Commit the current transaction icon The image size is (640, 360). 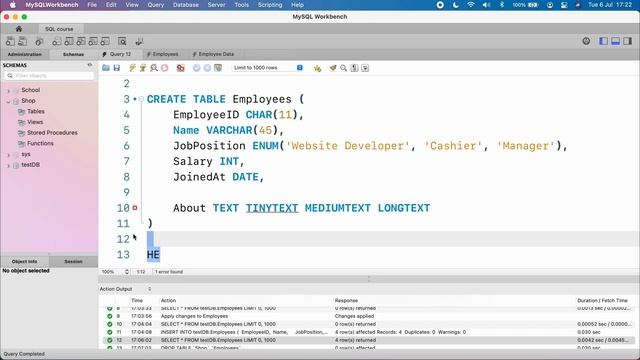point(197,68)
